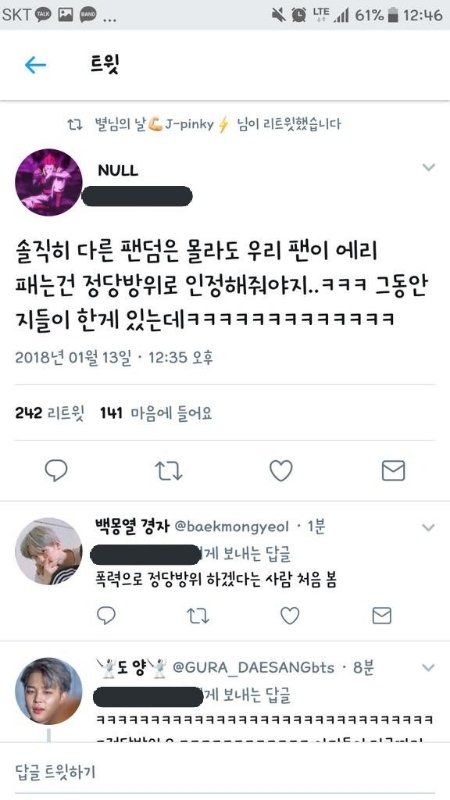Open 도양 profile avatar

pos(48,691)
